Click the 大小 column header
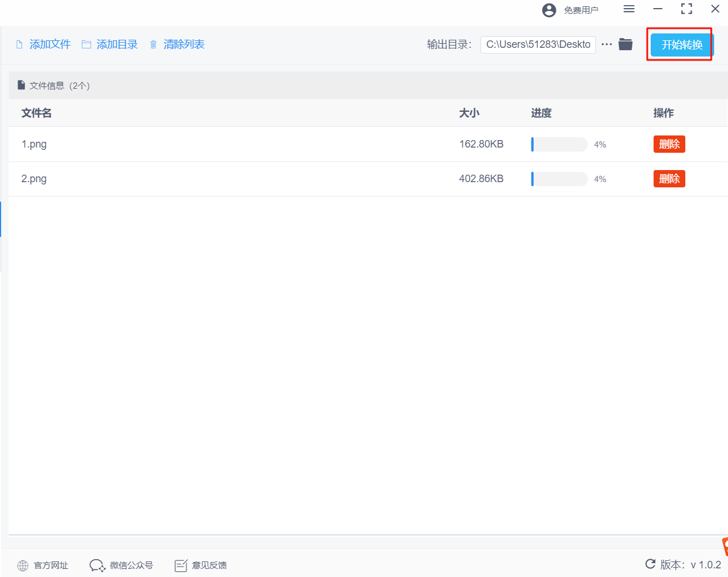The height and width of the screenshot is (577, 728). [469, 113]
